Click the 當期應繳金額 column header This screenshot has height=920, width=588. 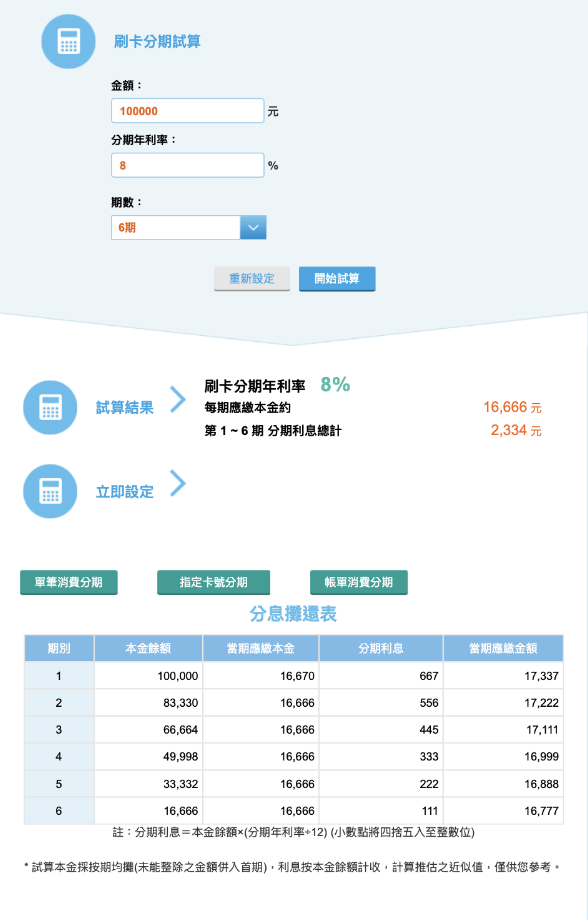(x=503, y=648)
